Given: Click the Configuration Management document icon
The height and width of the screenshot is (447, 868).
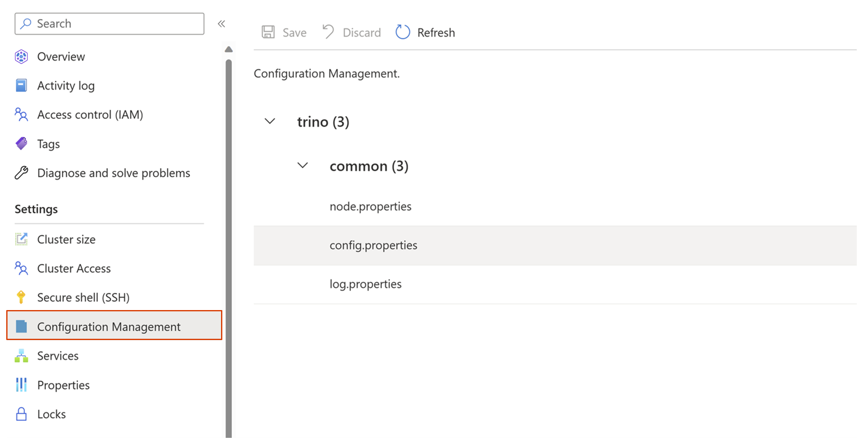Looking at the screenshot, I should pos(21,326).
